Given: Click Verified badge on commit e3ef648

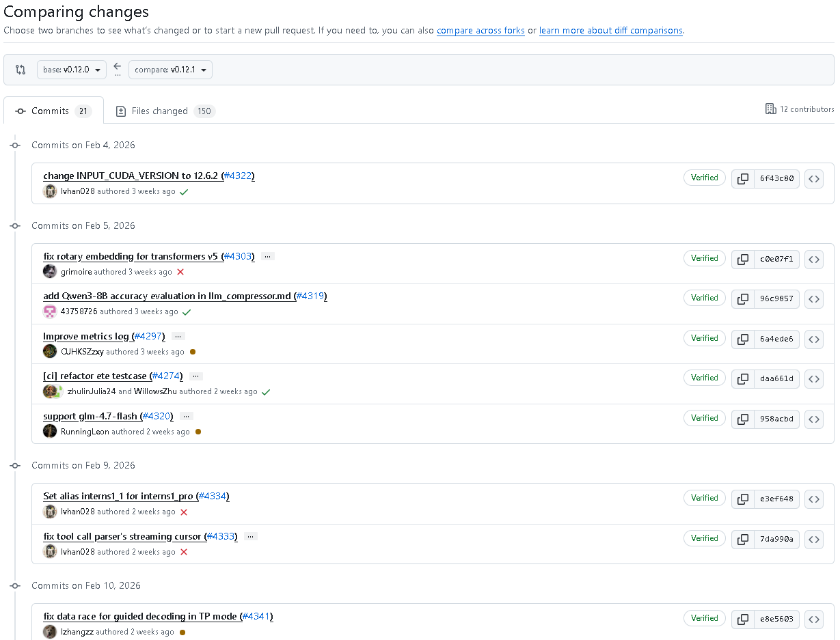Looking at the screenshot, I should tap(704, 498).
